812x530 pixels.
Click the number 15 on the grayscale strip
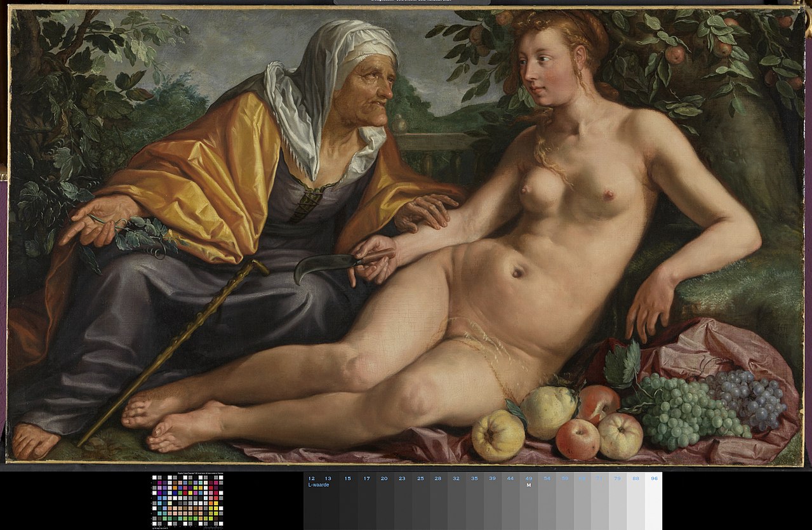[x=348, y=478]
